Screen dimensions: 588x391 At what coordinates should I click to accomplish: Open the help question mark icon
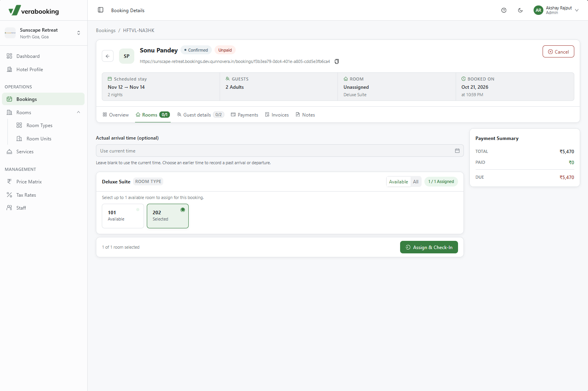[504, 10]
